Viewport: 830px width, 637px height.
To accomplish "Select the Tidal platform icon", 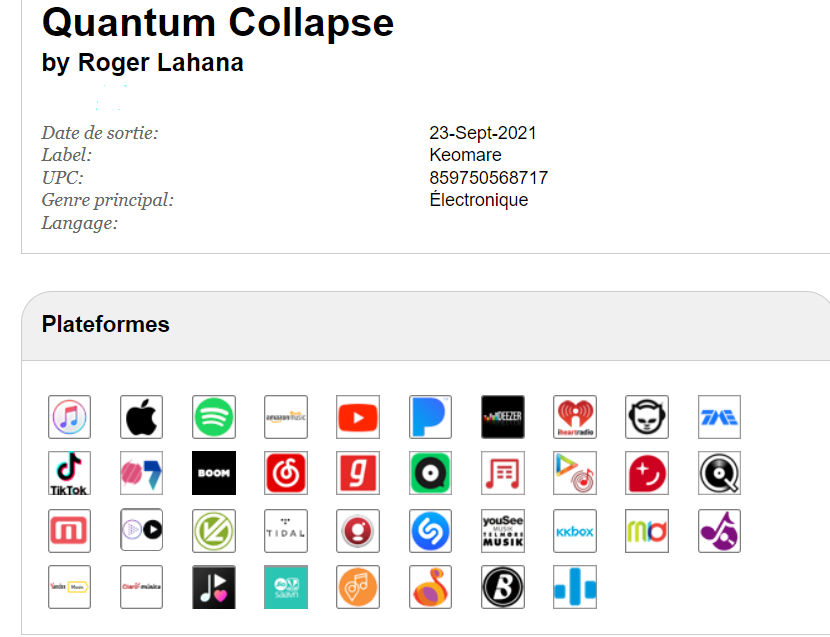I will 286,531.
